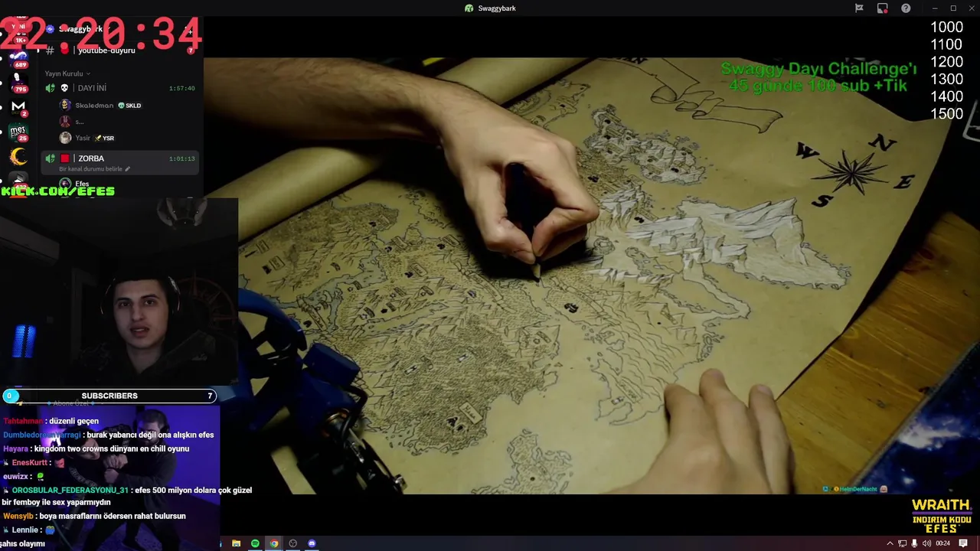Open the notification center icon
The image size is (980, 551).
click(x=963, y=543)
